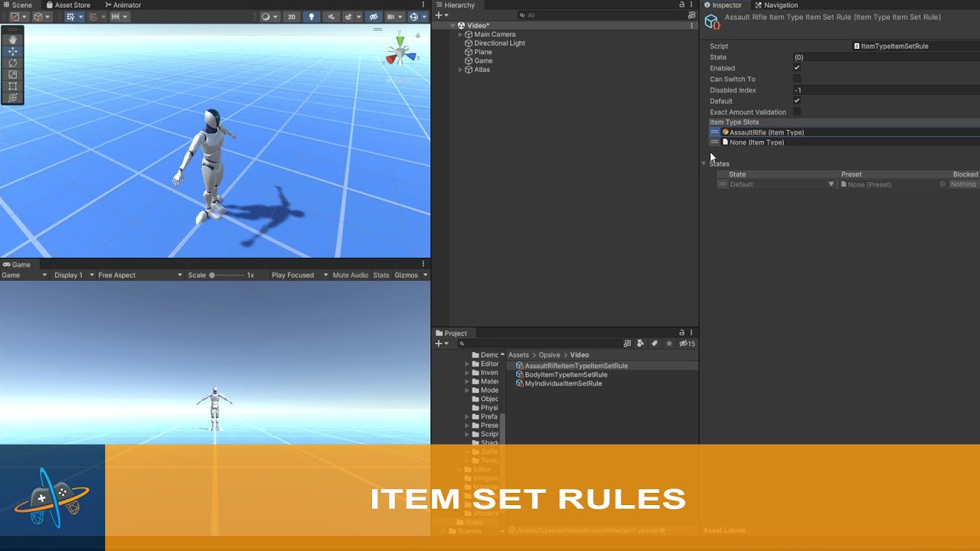Open the None (Preset) object picker
This screenshot has width=980, height=551.
click(x=942, y=184)
